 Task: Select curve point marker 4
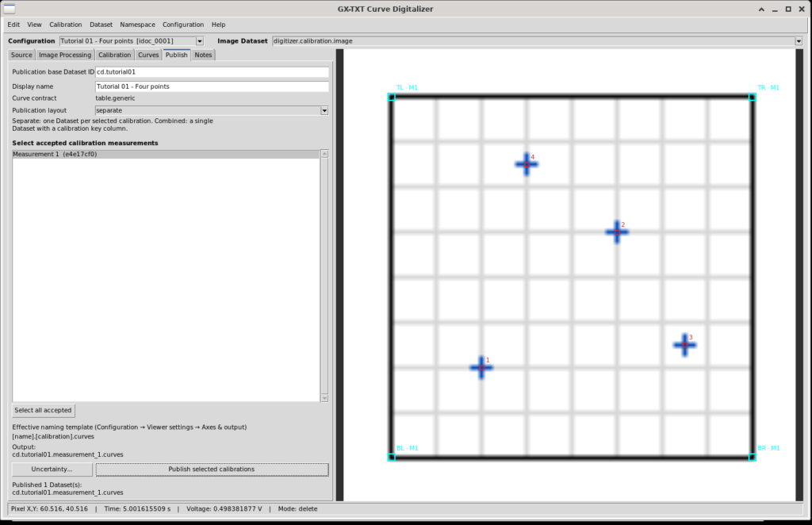click(527, 164)
